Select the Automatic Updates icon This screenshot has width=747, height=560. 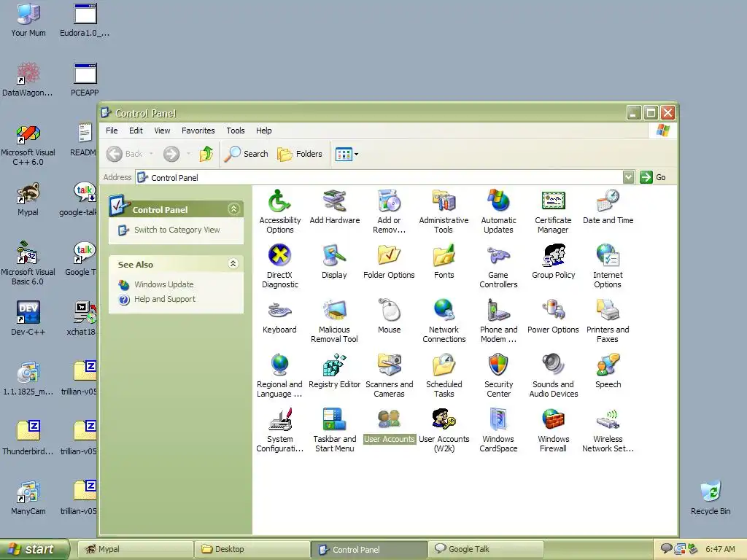pyautogui.click(x=498, y=211)
